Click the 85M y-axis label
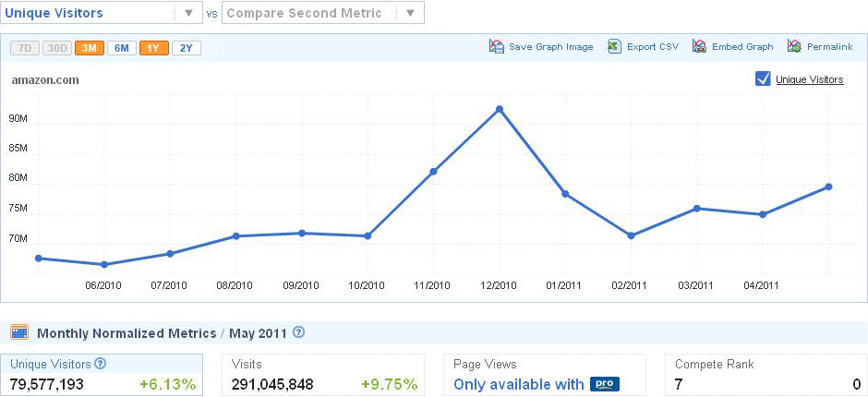The image size is (868, 397). pos(18,149)
